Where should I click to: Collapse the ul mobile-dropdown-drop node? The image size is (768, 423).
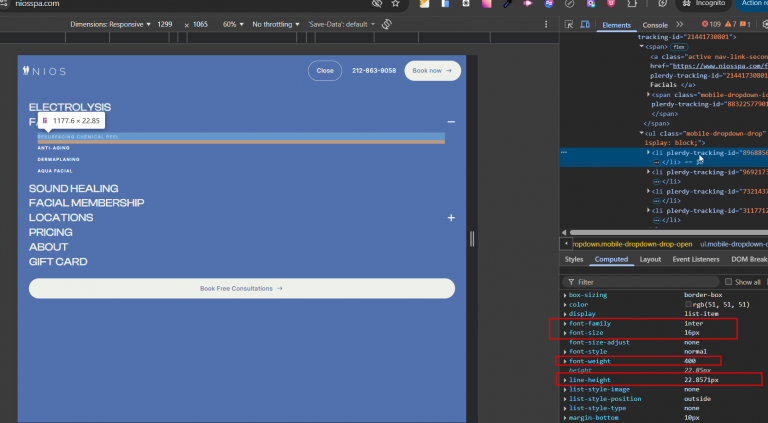642,133
